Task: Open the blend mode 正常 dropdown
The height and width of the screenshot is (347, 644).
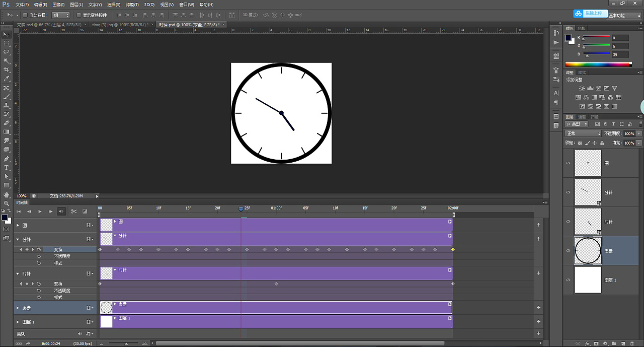Action: (583, 133)
